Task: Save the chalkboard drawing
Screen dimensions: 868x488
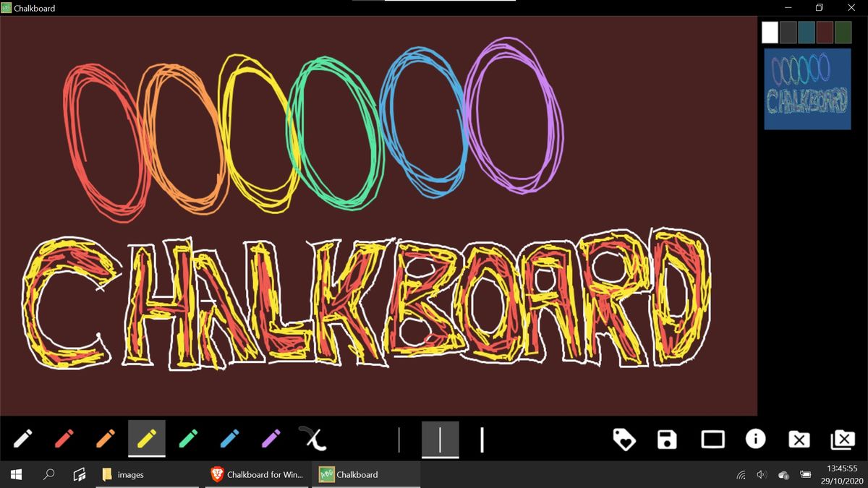Action: pos(666,439)
